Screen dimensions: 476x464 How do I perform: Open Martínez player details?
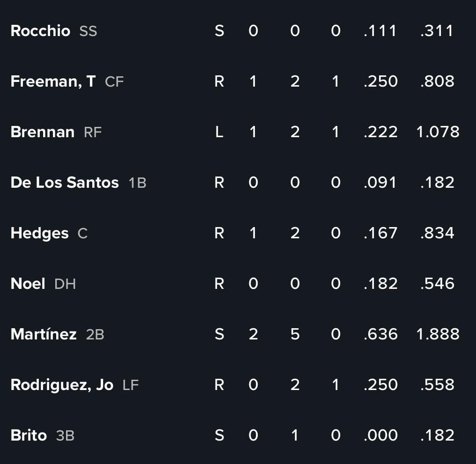click(x=44, y=334)
